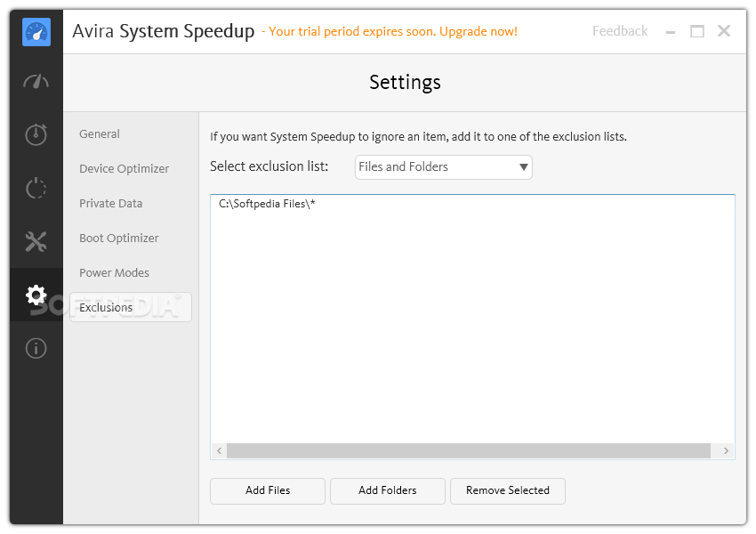This screenshot has height=534, width=756.
Task: Open the stopwatch optimizer sidebar icon
Action: [36, 134]
